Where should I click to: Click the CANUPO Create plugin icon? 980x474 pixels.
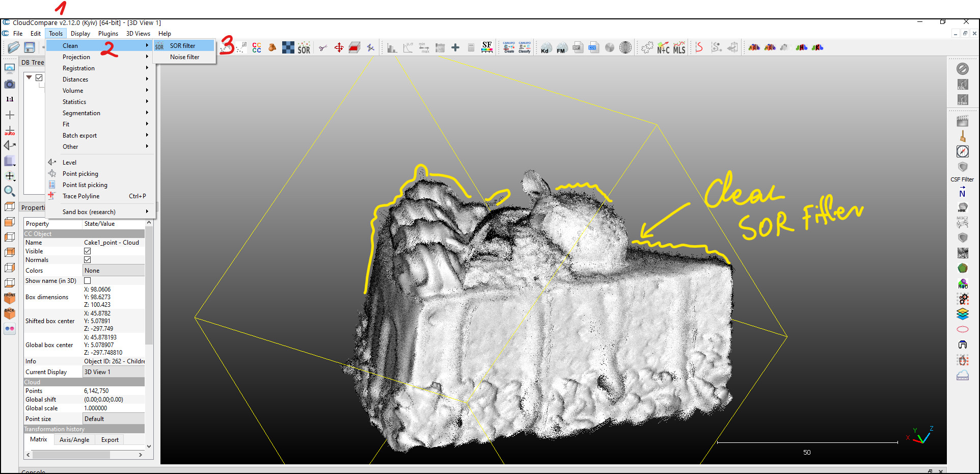509,47
